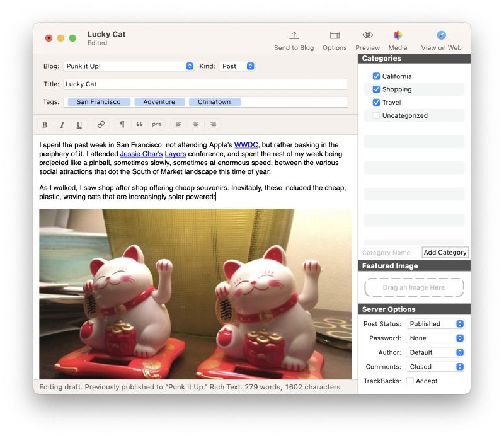The height and width of the screenshot is (438, 504).
Task: Check the Uncategorized category
Action: click(x=376, y=115)
